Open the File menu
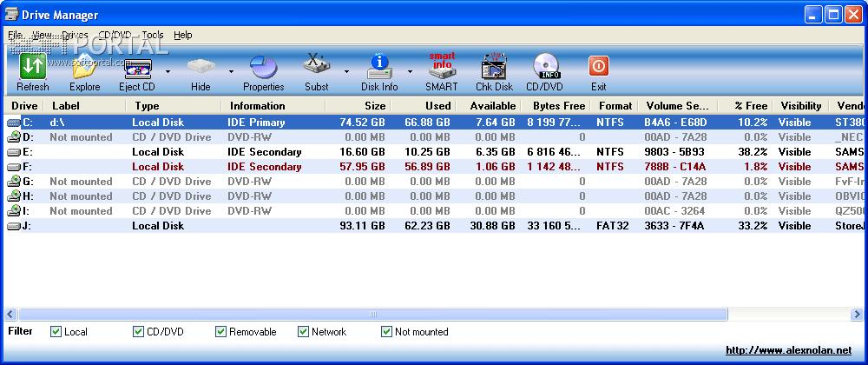The height and width of the screenshot is (365, 868). 15,35
